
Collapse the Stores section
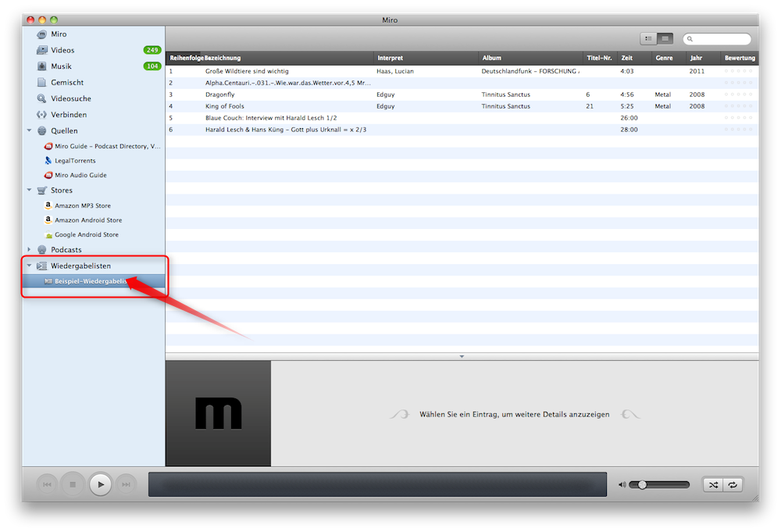tap(30, 190)
